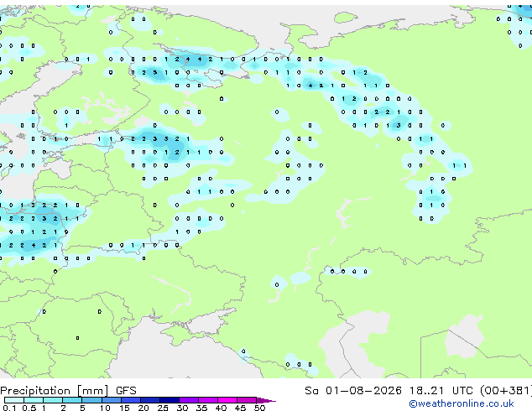Click the legend label "40"
Viewport: 532px width, 411px height.
pos(221,408)
